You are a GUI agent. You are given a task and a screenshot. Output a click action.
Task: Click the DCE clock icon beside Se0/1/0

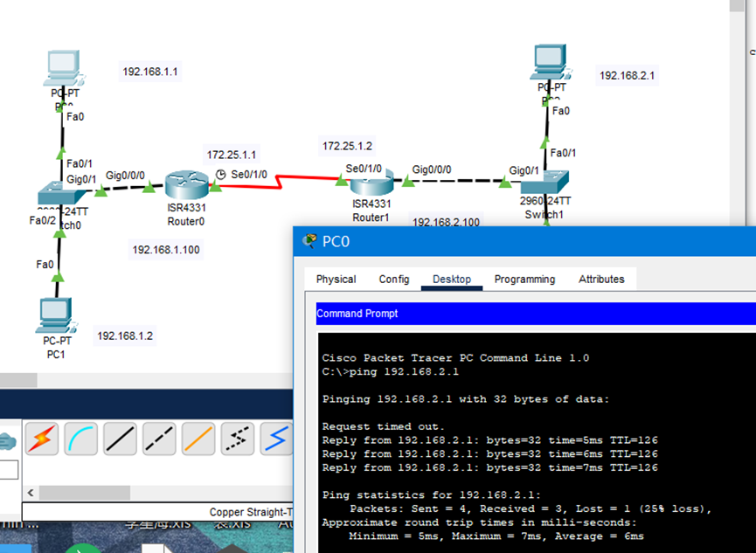[x=221, y=175]
